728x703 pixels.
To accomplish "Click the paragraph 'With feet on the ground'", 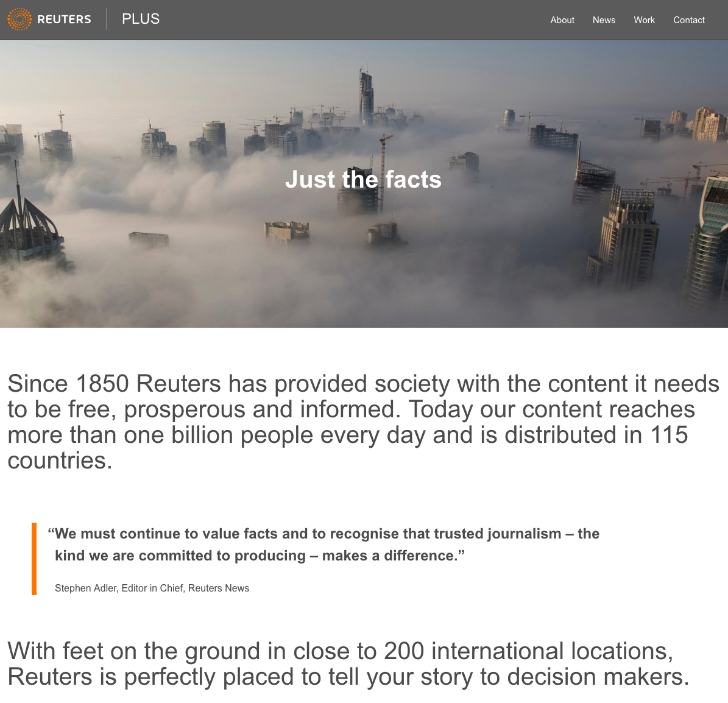I will pyautogui.click(x=348, y=663).
